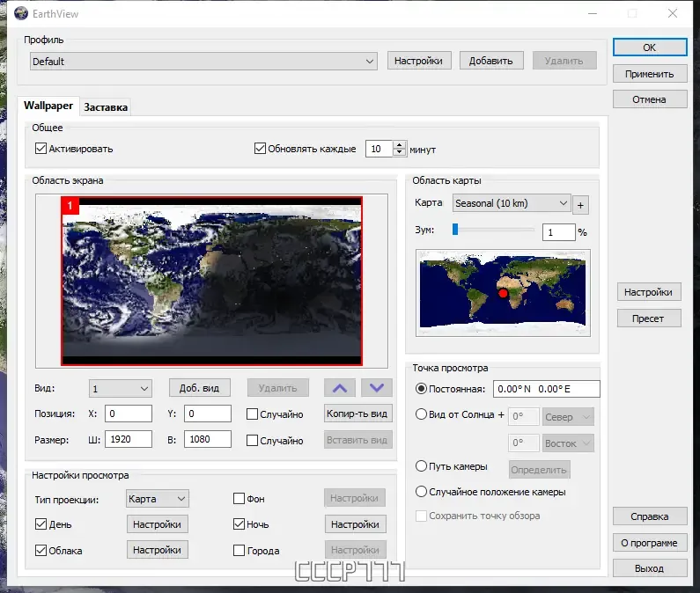Increase update interval with spinner up arrow
The width and height of the screenshot is (700, 593).
tap(400, 145)
